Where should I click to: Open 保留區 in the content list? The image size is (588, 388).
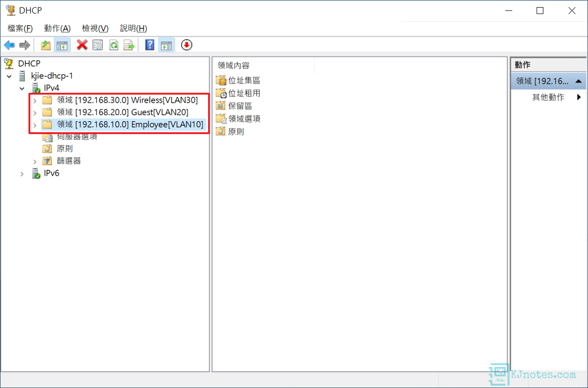click(x=240, y=106)
